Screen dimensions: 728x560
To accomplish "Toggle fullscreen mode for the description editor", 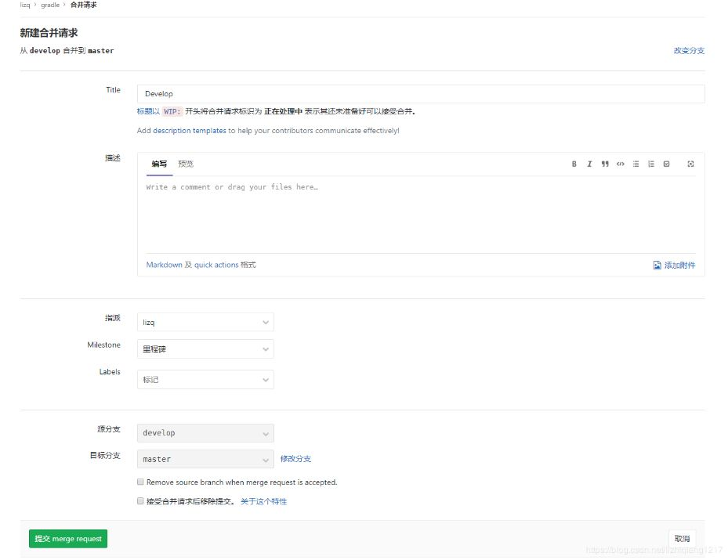I will click(691, 164).
